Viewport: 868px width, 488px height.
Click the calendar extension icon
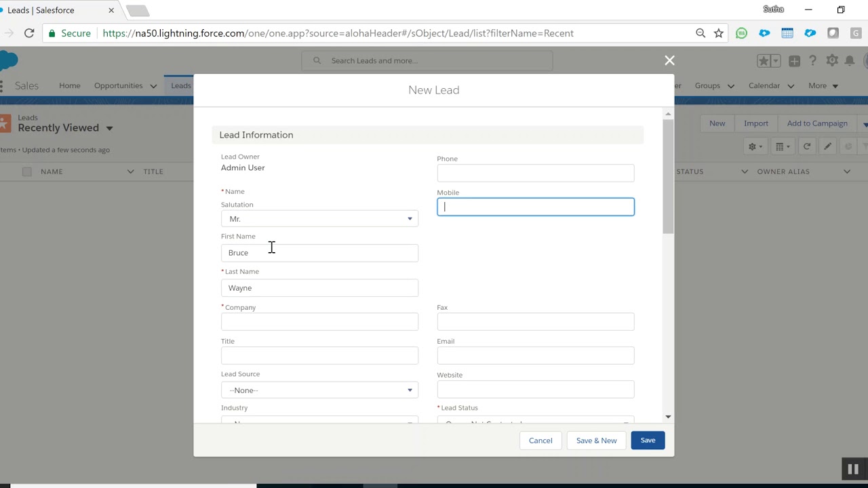click(787, 33)
